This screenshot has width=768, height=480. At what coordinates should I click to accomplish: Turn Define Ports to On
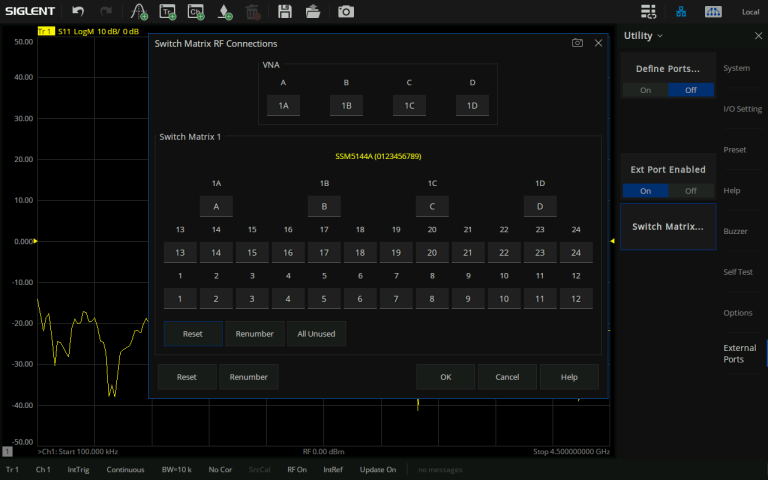pos(645,90)
